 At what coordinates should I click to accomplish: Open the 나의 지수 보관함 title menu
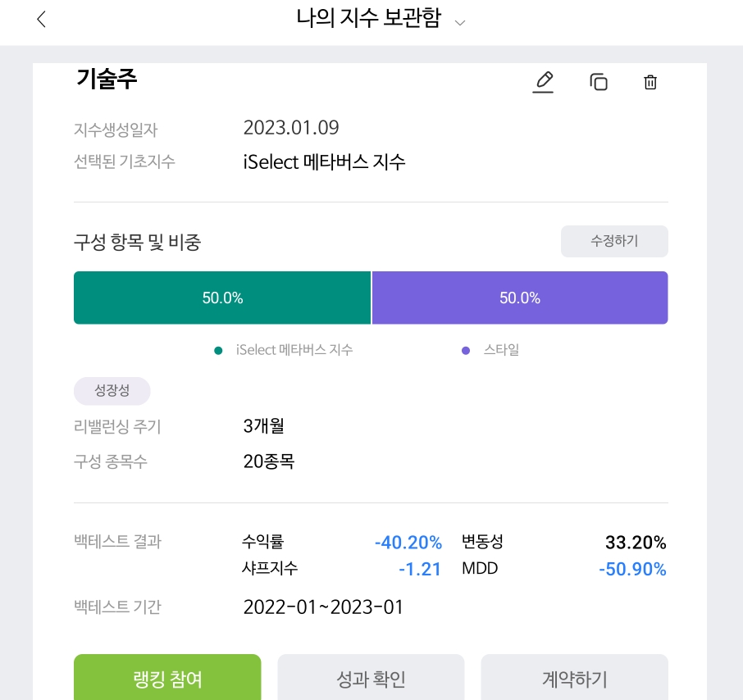[369, 19]
